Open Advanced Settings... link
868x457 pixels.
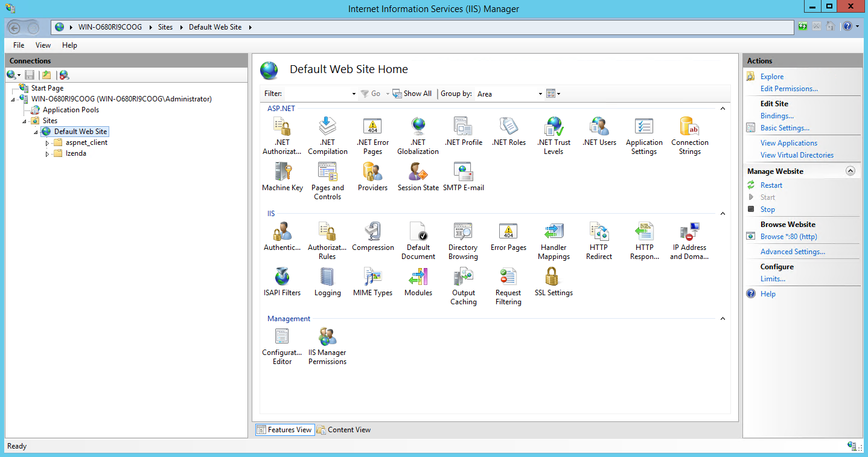coord(793,252)
